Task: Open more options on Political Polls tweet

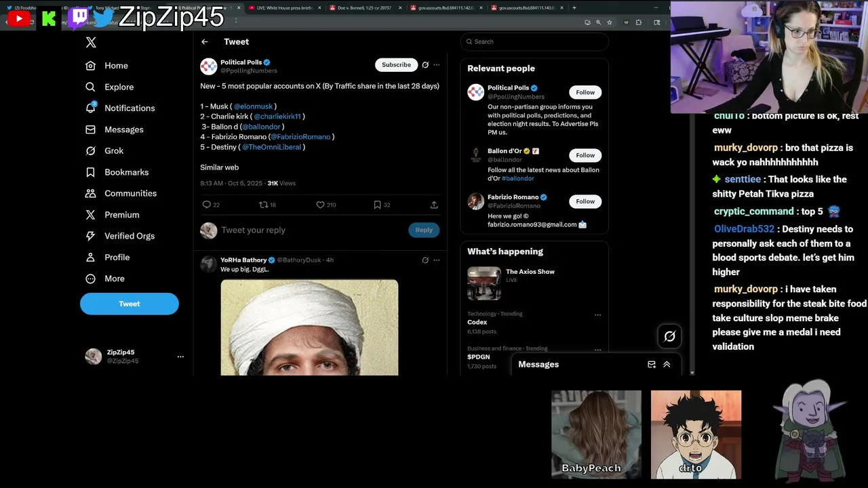Action: click(437, 65)
